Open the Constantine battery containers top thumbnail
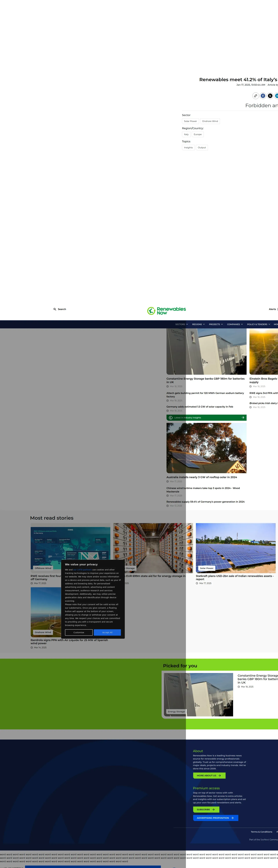This screenshot has width=278, height=868. tap(206, 351)
